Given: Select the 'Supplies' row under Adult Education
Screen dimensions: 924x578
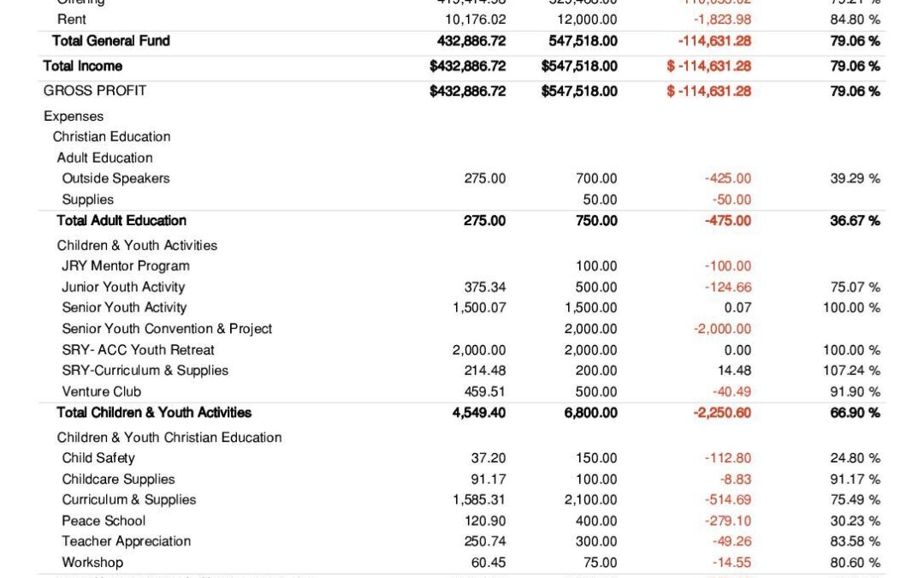Looking at the screenshot, I should (88, 200).
